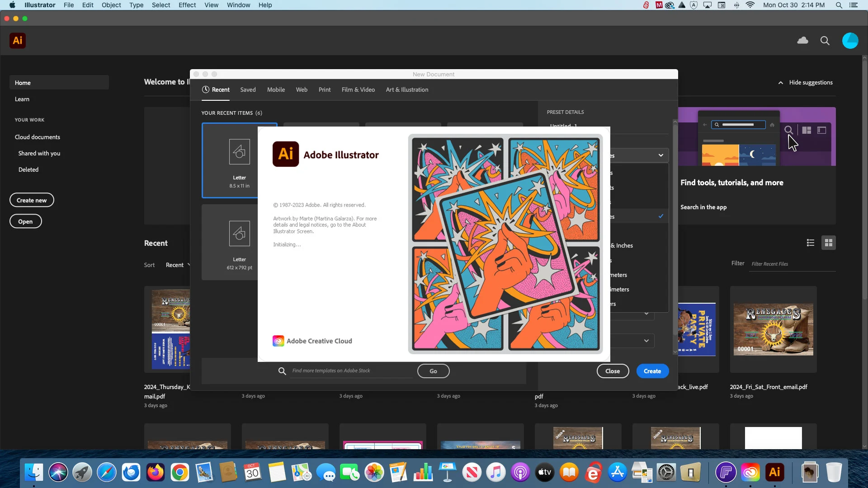Click the Adobe Stock template search magnifier icon
868x488 pixels.
pyautogui.click(x=282, y=371)
